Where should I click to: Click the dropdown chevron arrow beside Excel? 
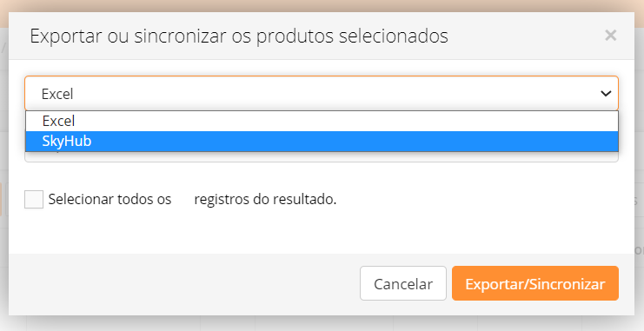(x=606, y=94)
